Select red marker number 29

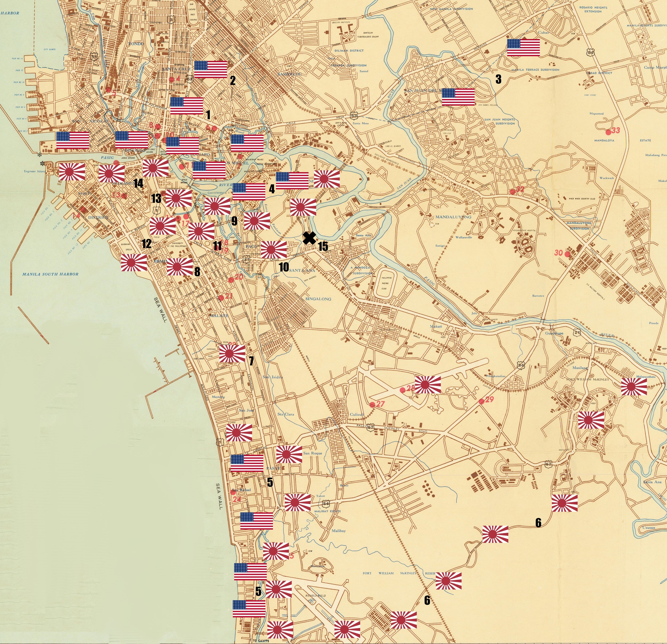click(x=486, y=400)
